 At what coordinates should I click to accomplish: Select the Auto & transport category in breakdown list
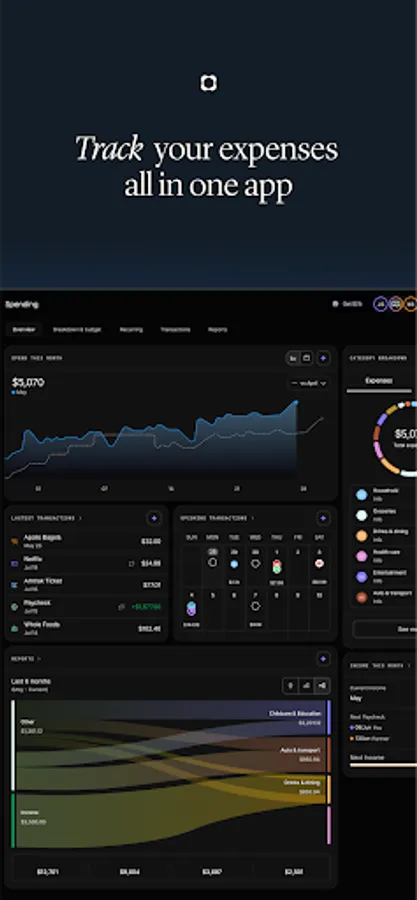click(x=383, y=597)
